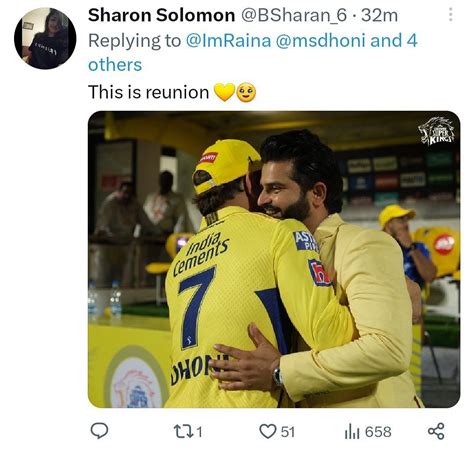Open the @BSharan_6 handle

click(x=294, y=15)
